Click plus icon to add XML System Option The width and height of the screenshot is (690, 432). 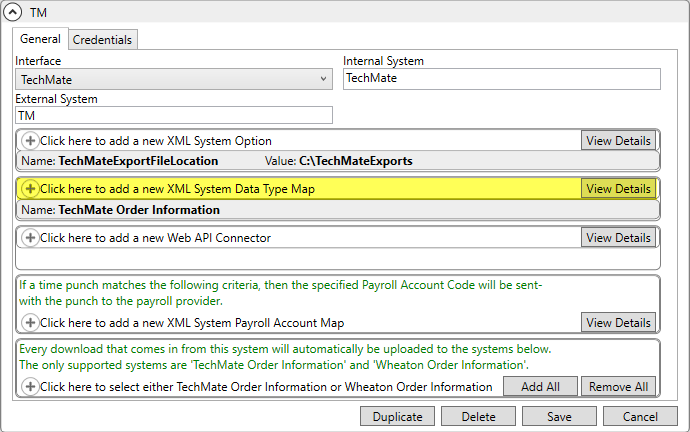(x=30, y=141)
